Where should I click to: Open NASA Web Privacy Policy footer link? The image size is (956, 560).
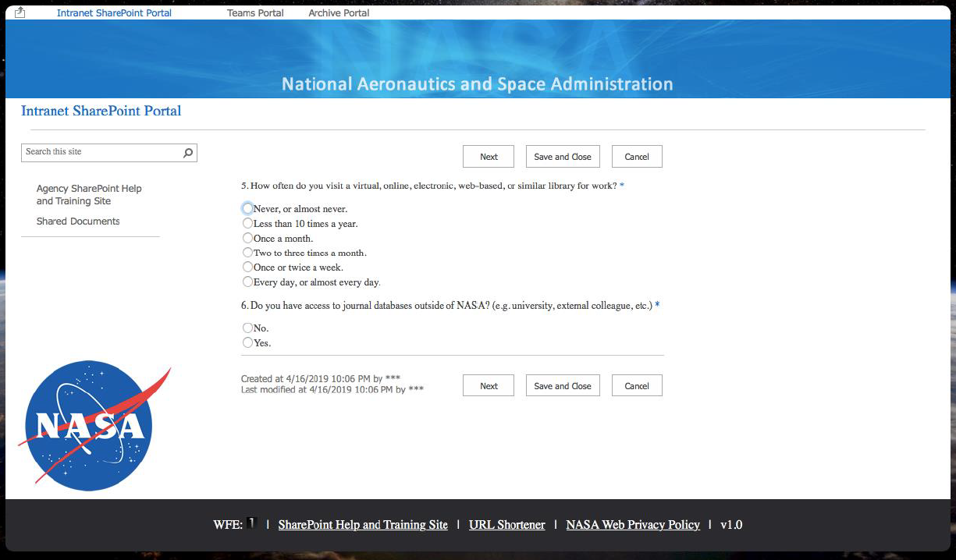coord(633,525)
